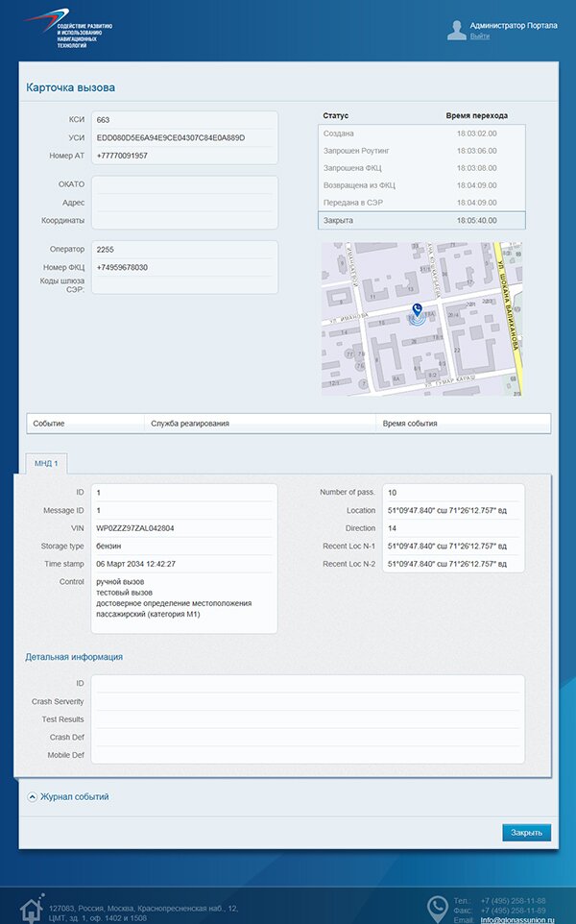Click the Детальная информация heading
The height and width of the screenshot is (924, 576).
74,656
